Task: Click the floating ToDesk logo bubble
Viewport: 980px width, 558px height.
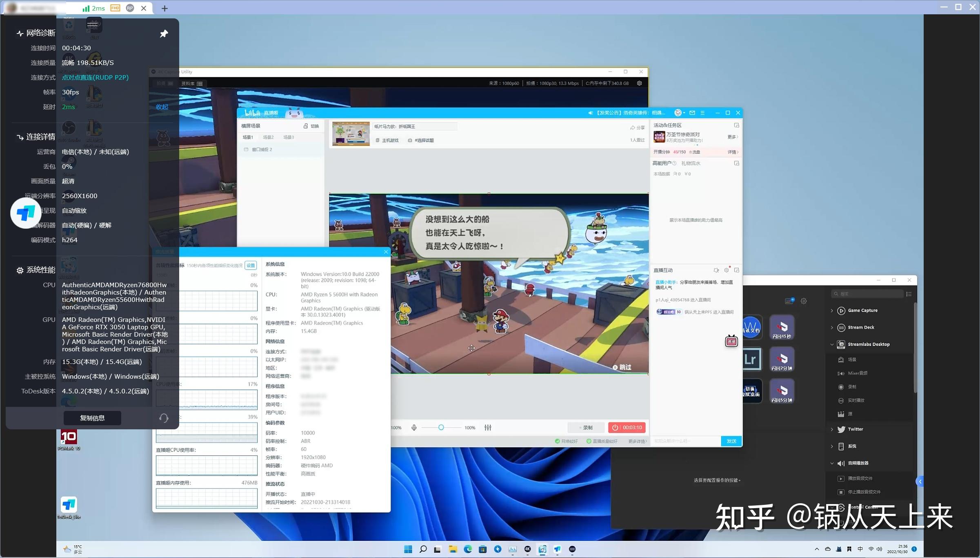Action: [x=26, y=213]
